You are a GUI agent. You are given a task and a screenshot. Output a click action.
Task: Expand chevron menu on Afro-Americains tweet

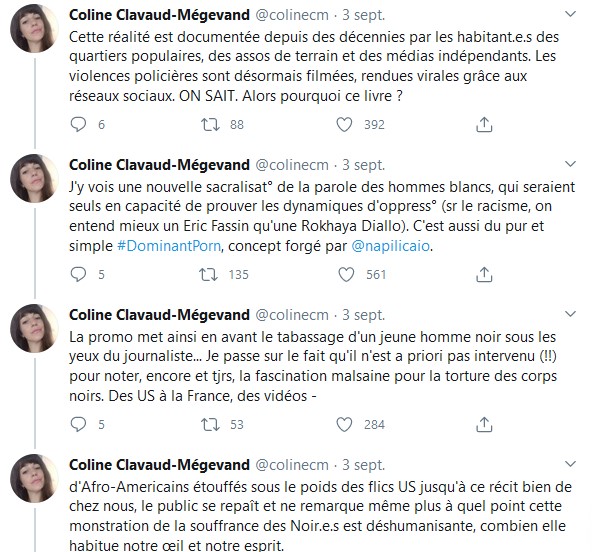tap(570, 464)
